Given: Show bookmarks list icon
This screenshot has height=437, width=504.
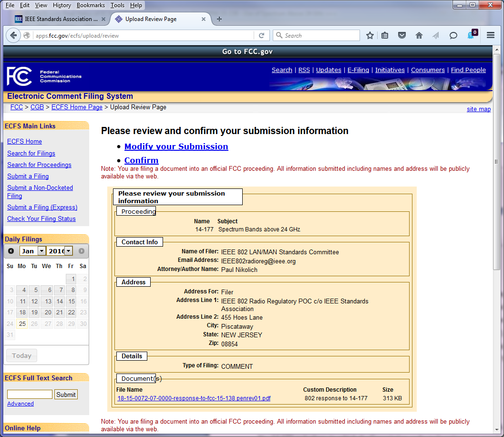Looking at the screenshot, I should click(385, 35).
